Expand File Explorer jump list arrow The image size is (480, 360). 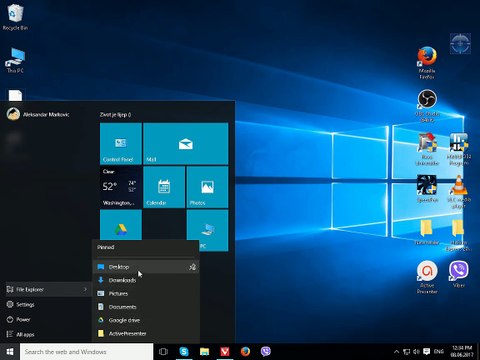[x=85, y=289]
